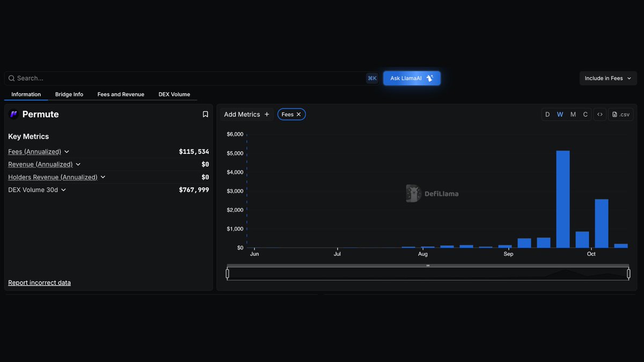
Task: Click the Sep x-axis label
Action: tap(508, 254)
